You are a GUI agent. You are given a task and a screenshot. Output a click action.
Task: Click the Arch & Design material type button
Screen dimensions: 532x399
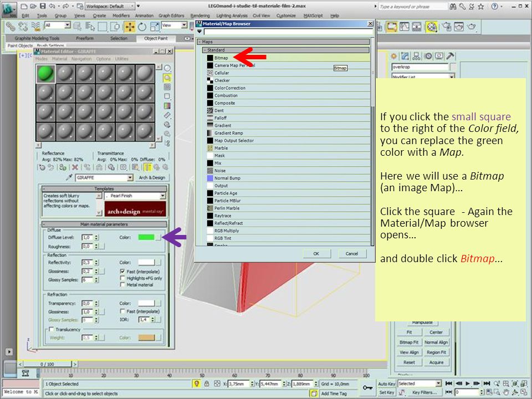point(152,177)
